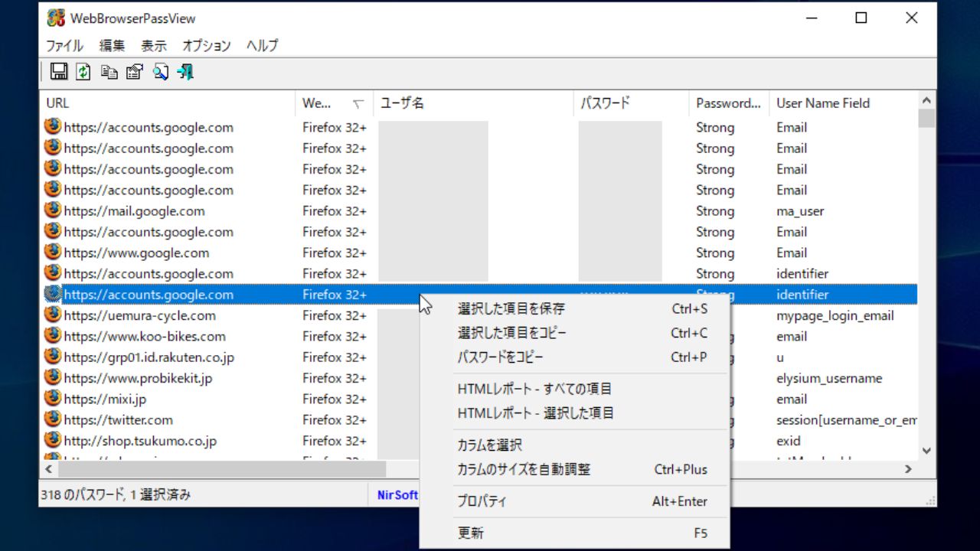Screen dimensions: 980x551
Task: Sort by the URL column header
Action: [x=167, y=103]
